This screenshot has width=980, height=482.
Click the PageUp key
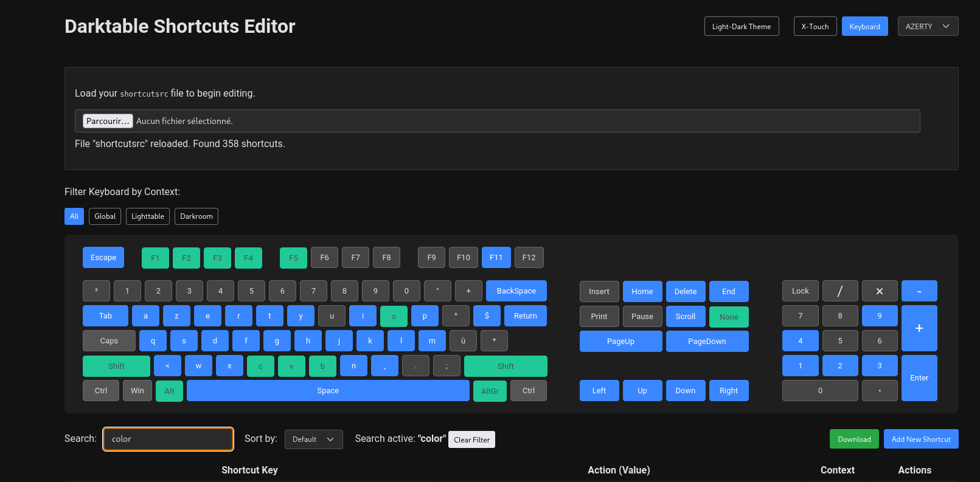pos(620,342)
